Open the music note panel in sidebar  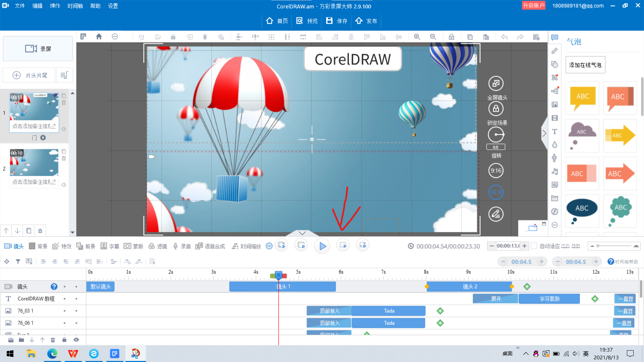(x=555, y=172)
